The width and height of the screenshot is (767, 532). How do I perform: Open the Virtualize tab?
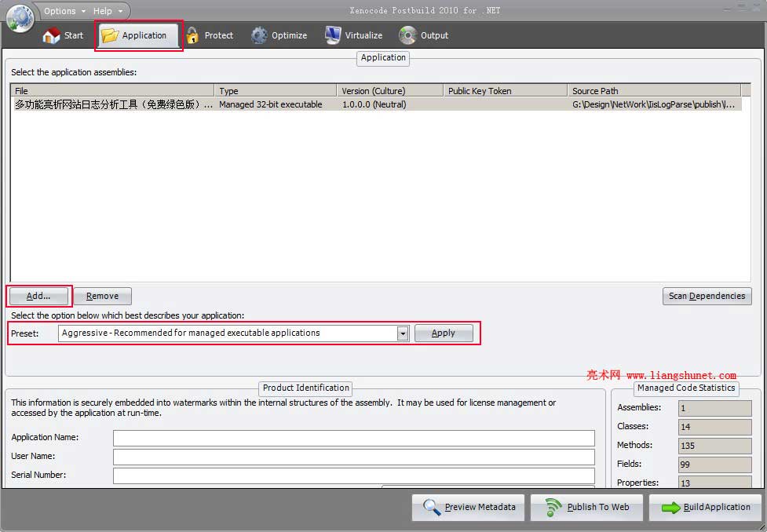pos(353,35)
